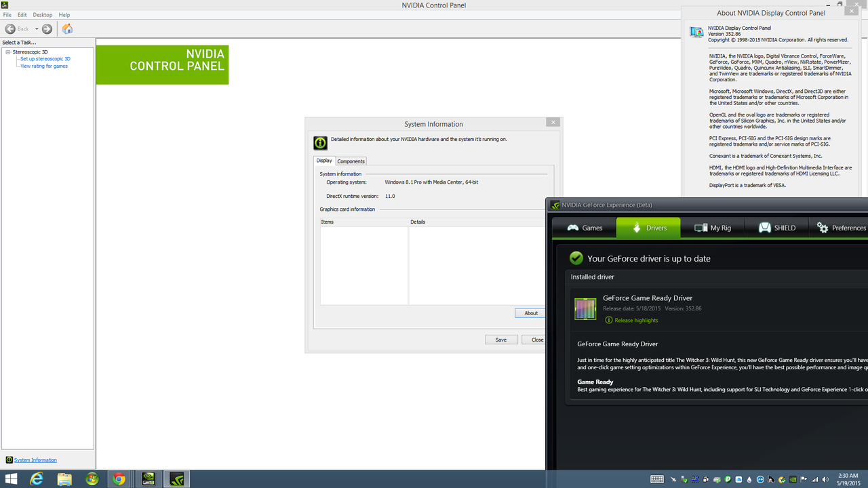Image resolution: width=868 pixels, height=488 pixels.
Task: Open the Back history dropdown arrow
Action: (x=37, y=29)
